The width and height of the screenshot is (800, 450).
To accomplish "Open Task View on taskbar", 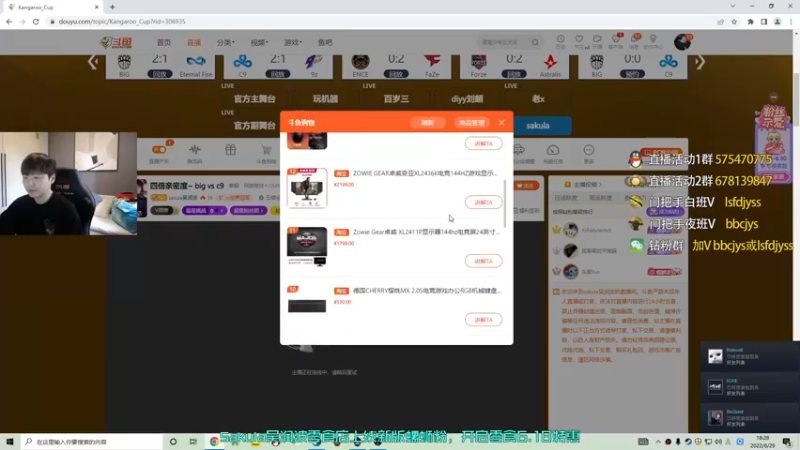I will 193,441.
